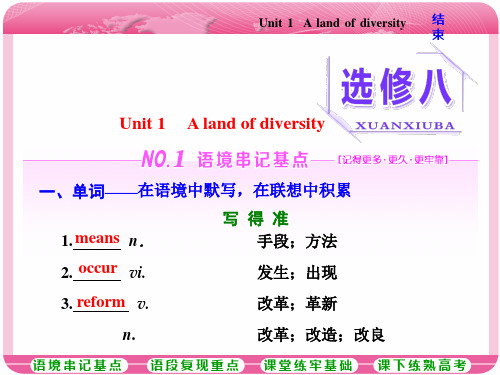500x375 pixels.
Task: Click the 改革；革新 definition
Action: coord(297,304)
